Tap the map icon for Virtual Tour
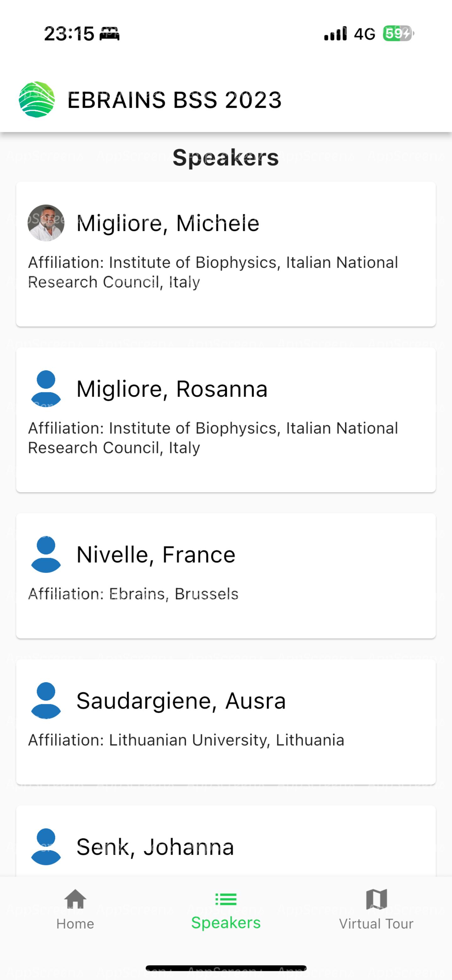Viewport: 452px width, 980px height. pos(376,899)
